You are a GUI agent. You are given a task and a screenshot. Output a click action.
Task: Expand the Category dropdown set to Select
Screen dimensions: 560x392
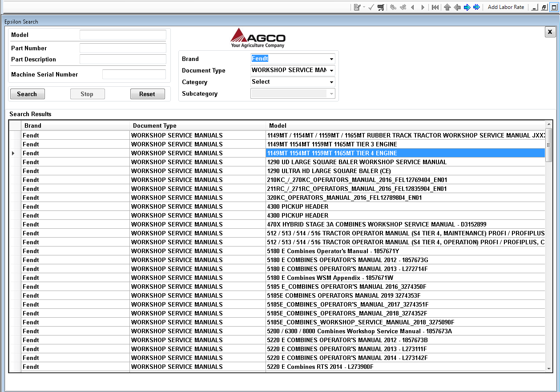click(331, 82)
